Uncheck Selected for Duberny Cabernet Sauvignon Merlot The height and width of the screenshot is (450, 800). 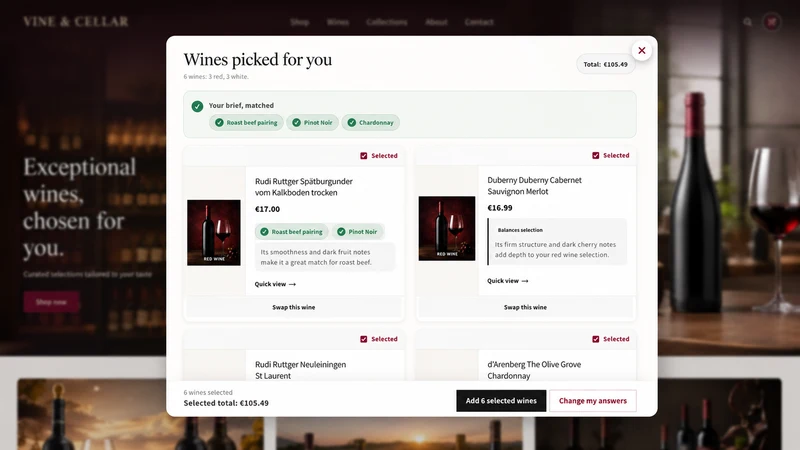click(x=595, y=155)
